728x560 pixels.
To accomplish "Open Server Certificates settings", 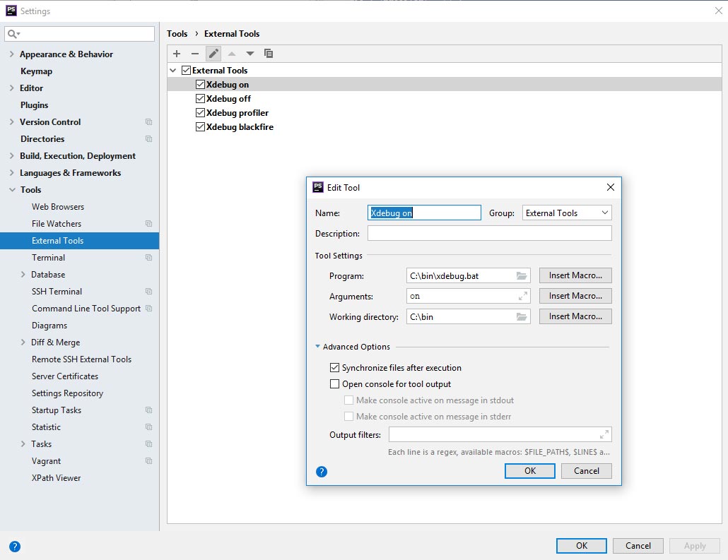I will pos(65,376).
